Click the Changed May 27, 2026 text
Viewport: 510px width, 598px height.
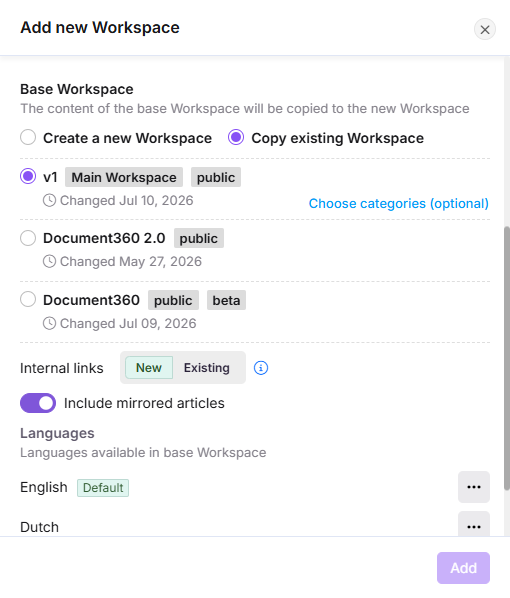131,262
